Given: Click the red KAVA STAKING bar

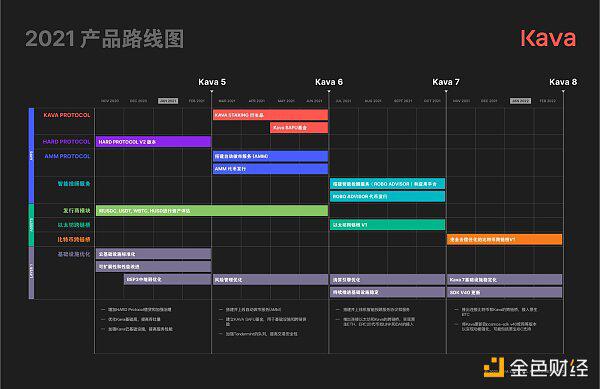Looking at the screenshot, I should (x=270, y=115).
